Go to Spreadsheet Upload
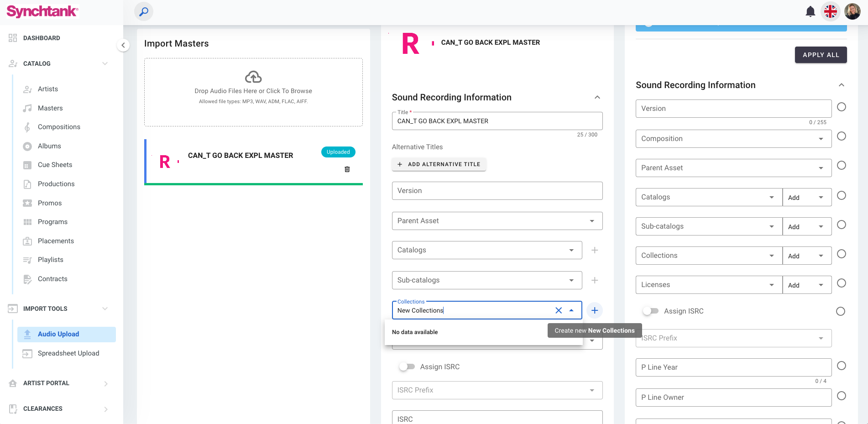The width and height of the screenshot is (868, 424). [68, 353]
